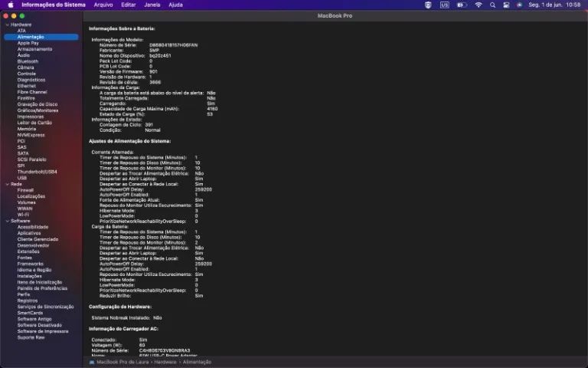Image resolution: width=588 pixels, height=368 pixels.
Task: Click MacBook Pro de Laura in path bar
Action: pyautogui.click(x=122, y=362)
